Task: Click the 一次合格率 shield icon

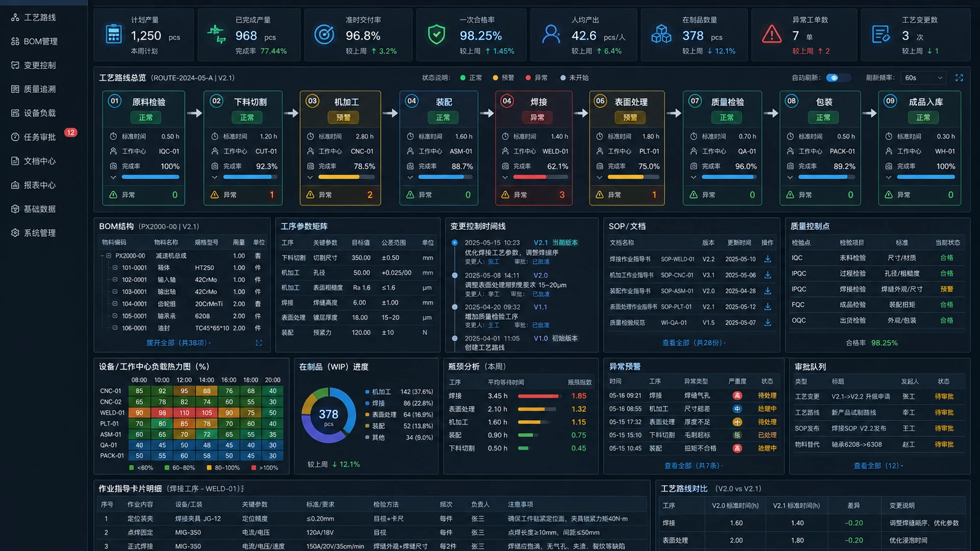Action: 436,34
